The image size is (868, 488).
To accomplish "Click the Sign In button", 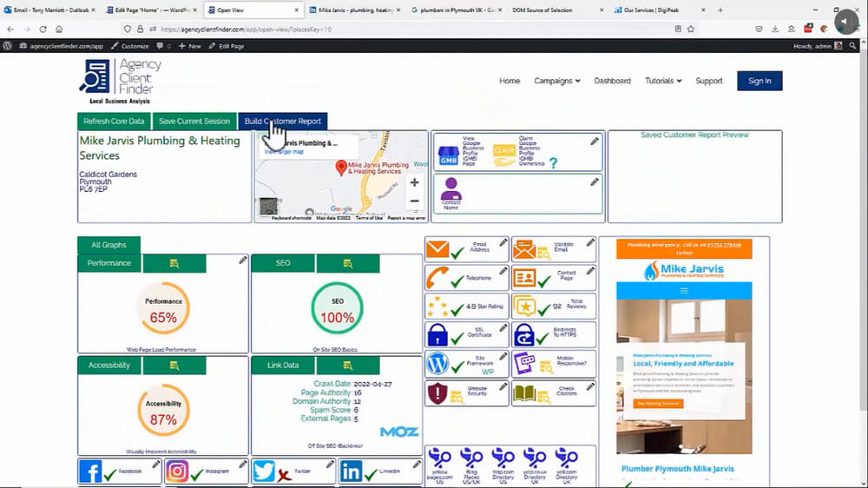I will [759, 81].
